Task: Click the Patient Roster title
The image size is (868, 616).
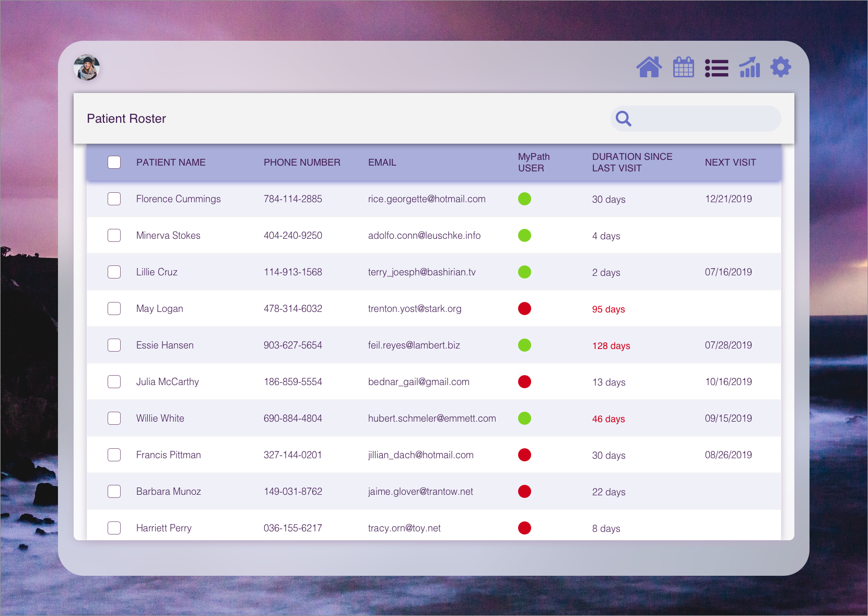Action: [x=126, y=119]
